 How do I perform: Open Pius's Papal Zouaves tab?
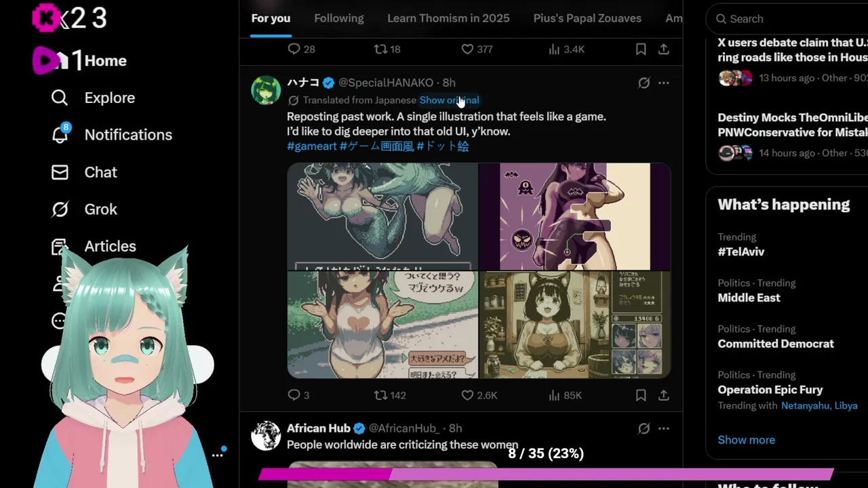(587, 18)
